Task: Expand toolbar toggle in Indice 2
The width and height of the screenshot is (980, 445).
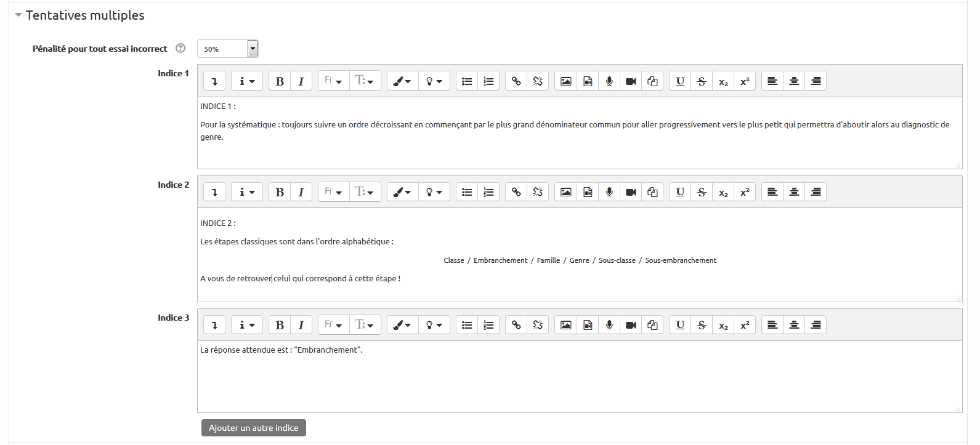Action: (214, 193)
